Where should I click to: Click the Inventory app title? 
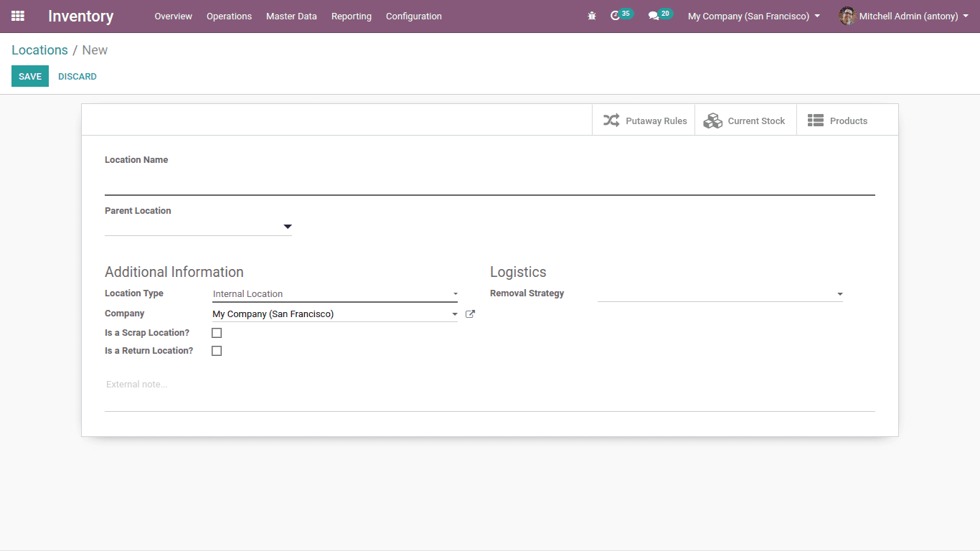coord(81,16)
